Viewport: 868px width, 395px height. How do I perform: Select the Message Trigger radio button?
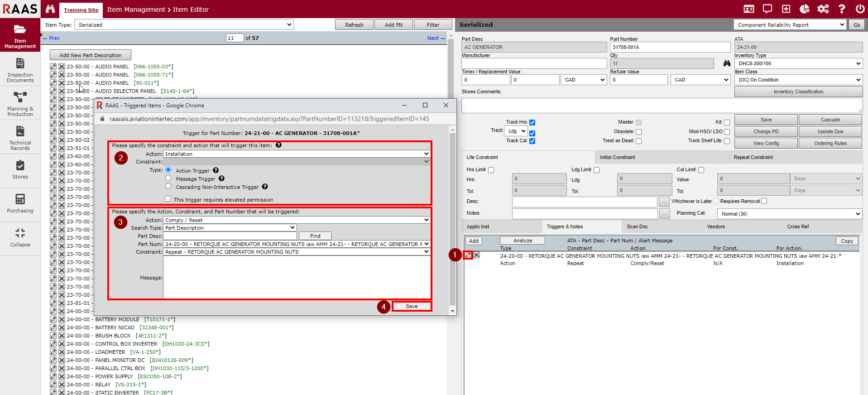168,178
